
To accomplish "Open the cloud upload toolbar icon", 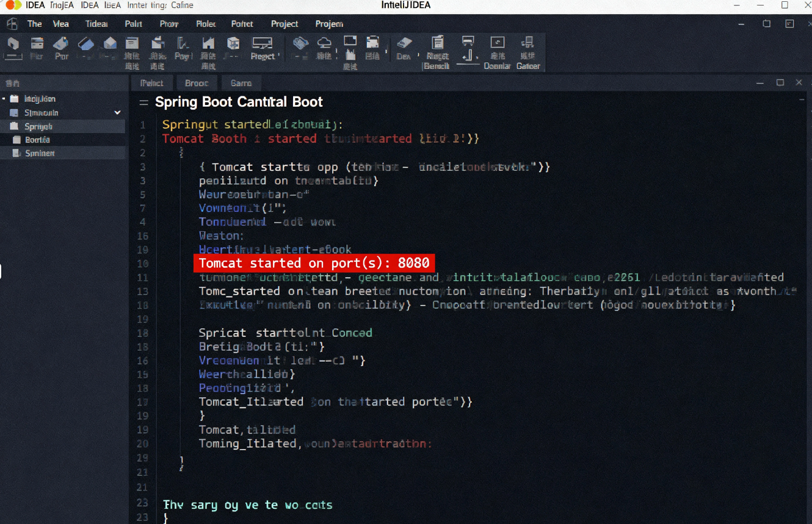I will (x=324, y=45).
